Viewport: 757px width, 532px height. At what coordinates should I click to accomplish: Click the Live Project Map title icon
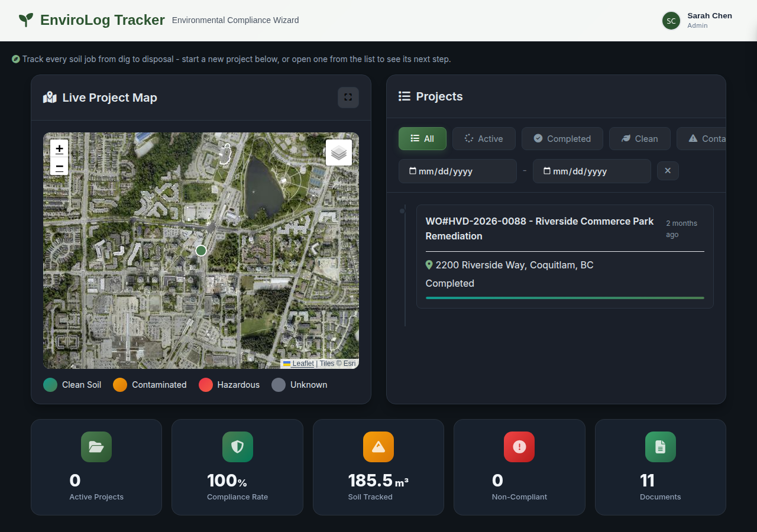pyautogui.click(x=50, y=98)
